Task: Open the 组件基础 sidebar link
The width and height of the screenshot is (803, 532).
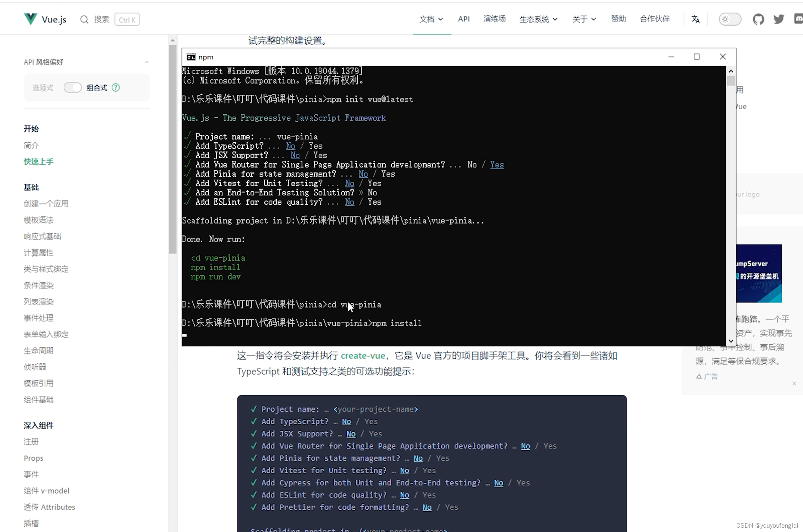Action: click(39, 400)
